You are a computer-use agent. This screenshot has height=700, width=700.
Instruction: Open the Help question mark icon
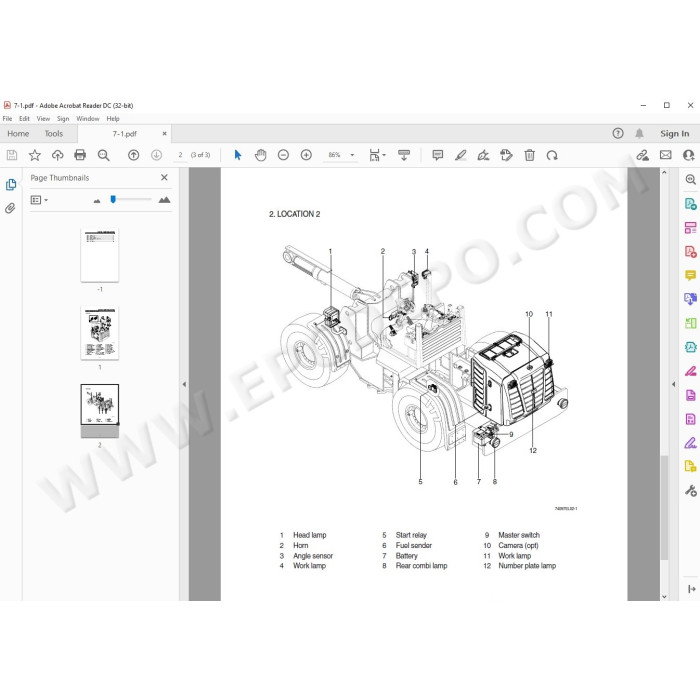pos(618,133)
